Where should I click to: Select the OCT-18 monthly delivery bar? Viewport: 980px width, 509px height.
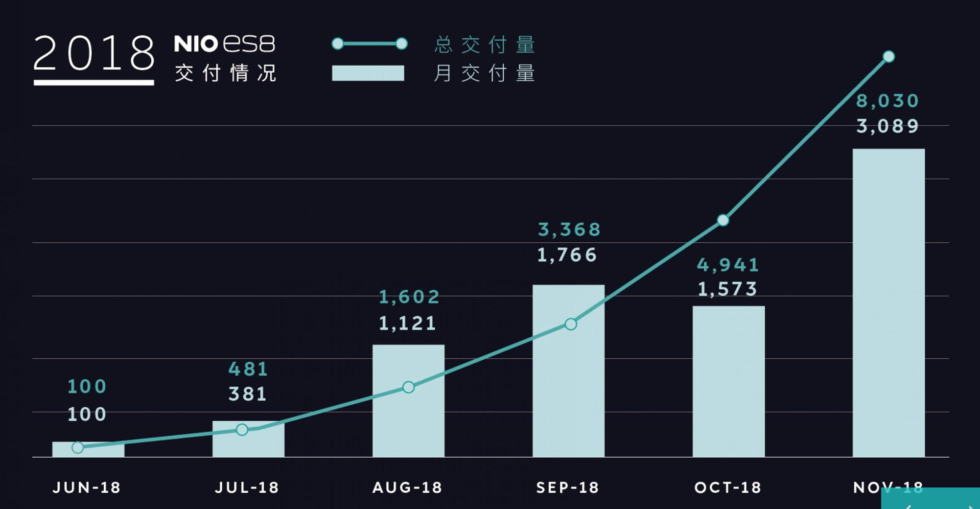tap(728, 382)
